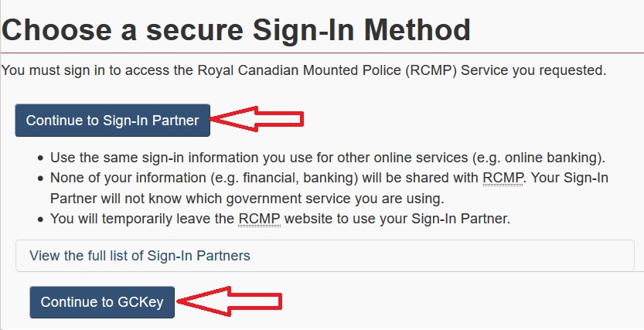This screenshot has height=330, width=644.
Task: Click the "Choose a secure Sign-In Method" heading
Action: 237,29
